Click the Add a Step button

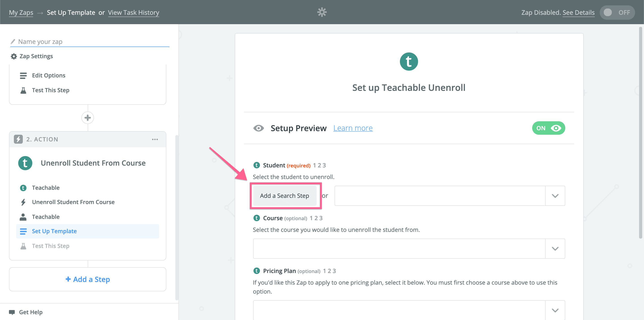click(87, 279)
